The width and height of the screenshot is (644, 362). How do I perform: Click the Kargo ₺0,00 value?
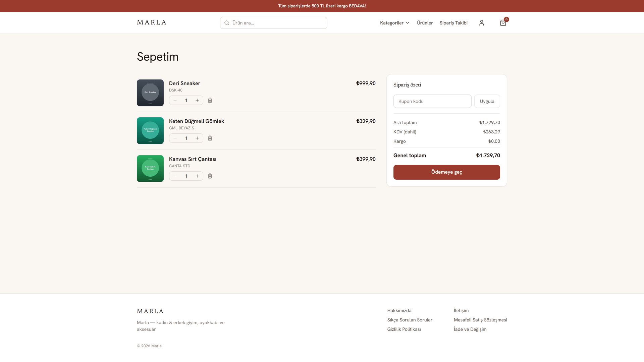click(494, 141)
